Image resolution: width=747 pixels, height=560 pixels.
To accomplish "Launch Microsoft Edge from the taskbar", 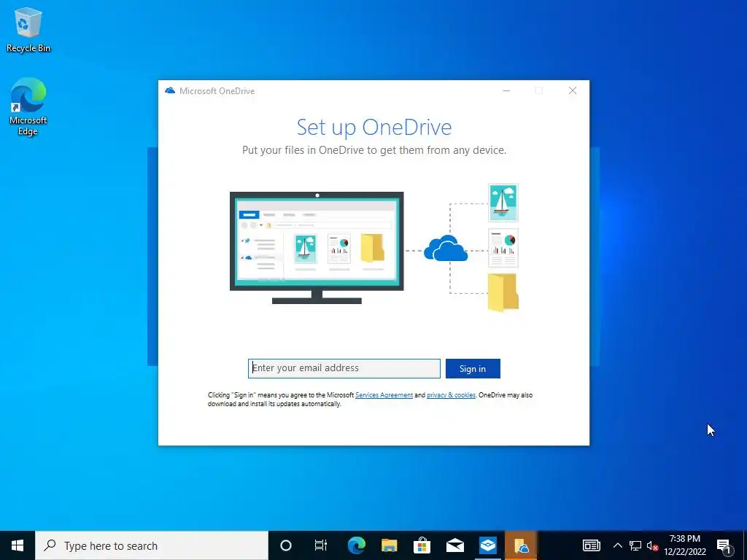I will coord(356,545).
